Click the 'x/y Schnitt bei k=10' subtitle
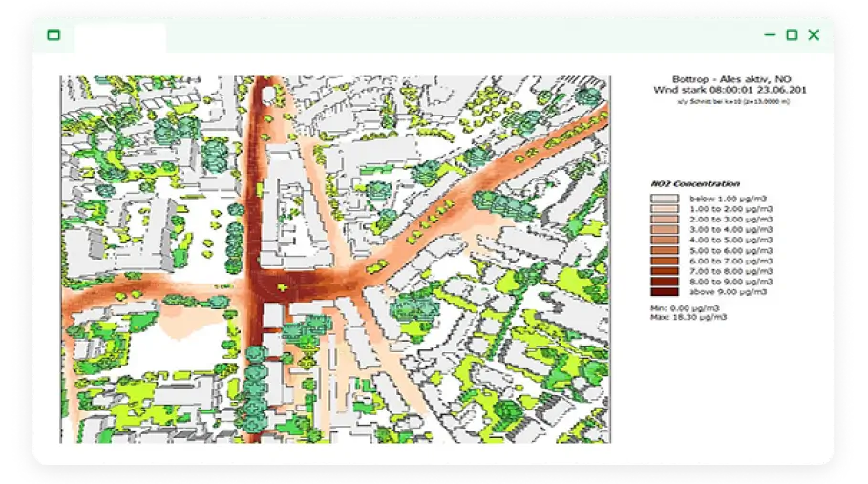 click(x=733, y=102)
